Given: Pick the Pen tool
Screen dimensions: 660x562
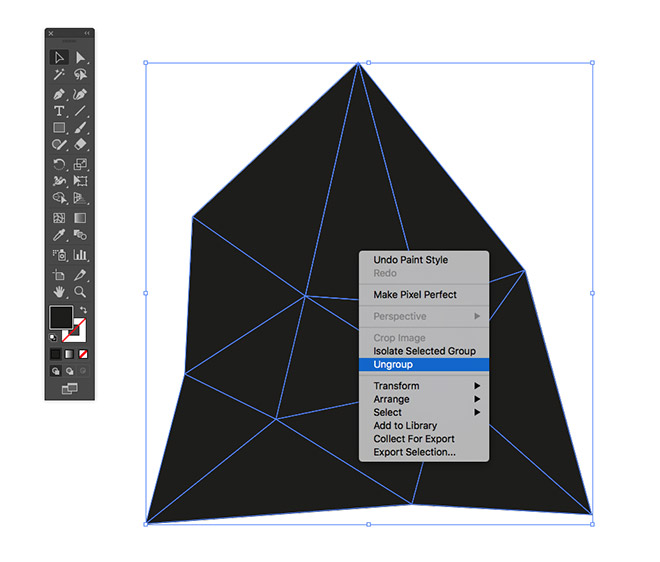Looking at the screenshot, I should tap(59, 93).
